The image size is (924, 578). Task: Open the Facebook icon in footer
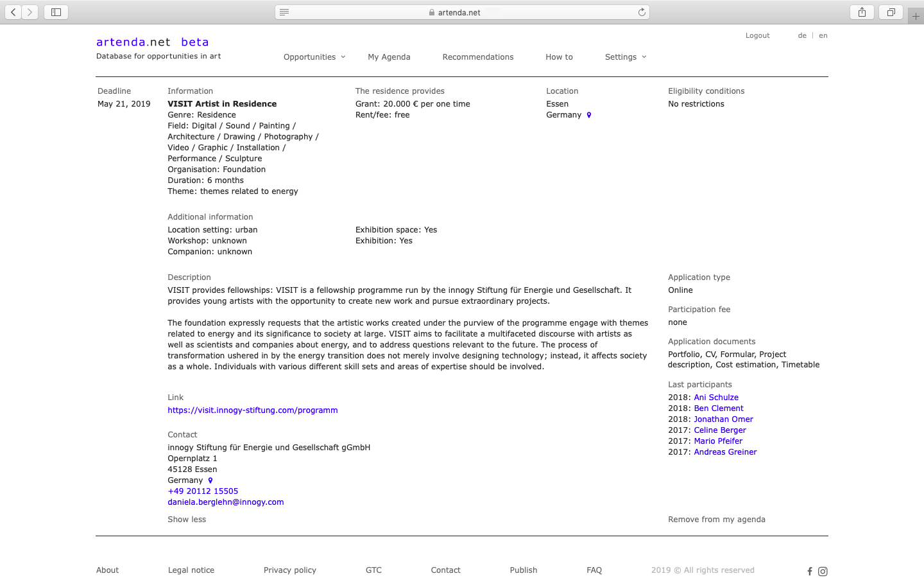810,571
